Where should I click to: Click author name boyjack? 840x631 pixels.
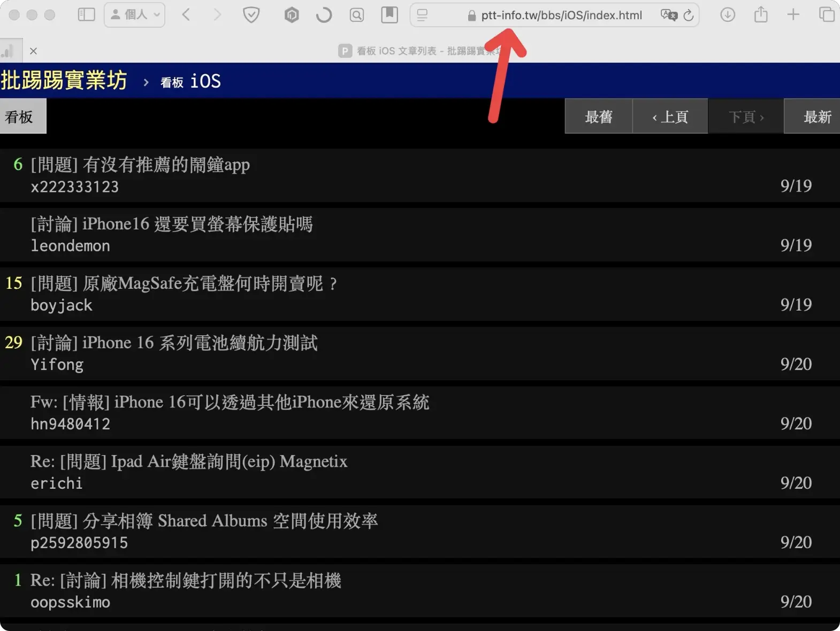click(x=61, y=305)
